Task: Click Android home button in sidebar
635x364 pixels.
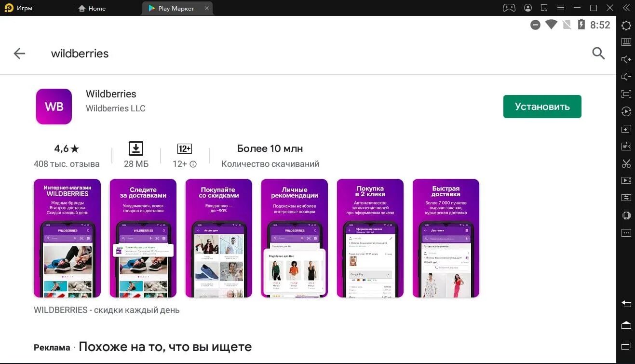Action: coord(626,325)
